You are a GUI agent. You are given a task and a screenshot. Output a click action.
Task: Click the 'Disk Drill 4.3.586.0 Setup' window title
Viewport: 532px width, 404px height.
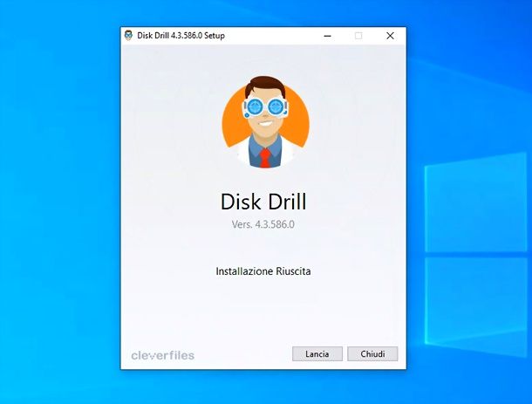181,36
